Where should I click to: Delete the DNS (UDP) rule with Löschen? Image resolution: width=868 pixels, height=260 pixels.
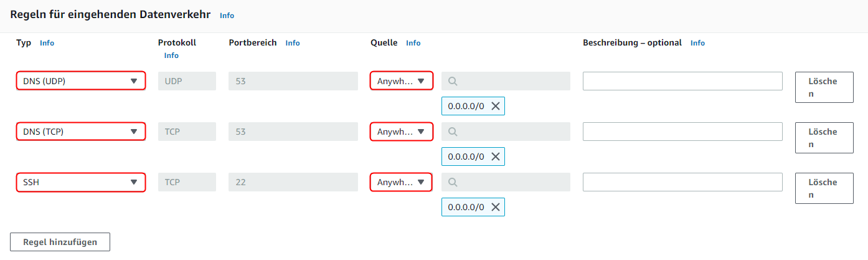click(824, 87)
